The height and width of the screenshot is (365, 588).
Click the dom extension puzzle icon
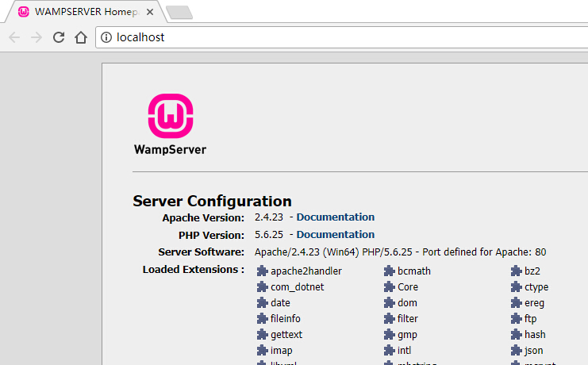390,303
